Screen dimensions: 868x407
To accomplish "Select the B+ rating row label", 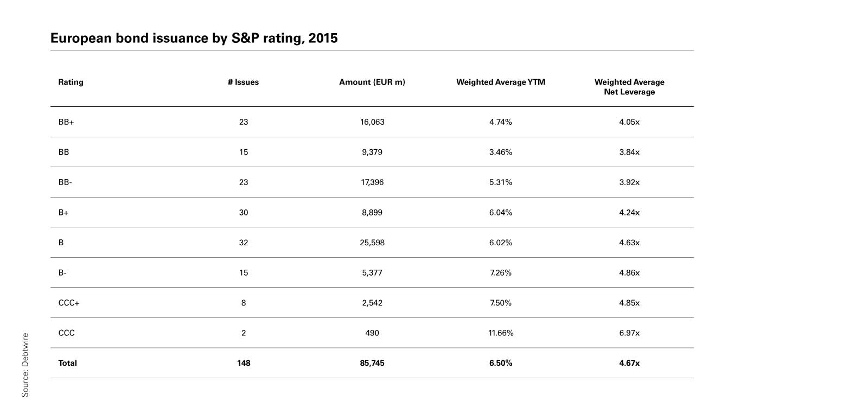I will [63, 213].
